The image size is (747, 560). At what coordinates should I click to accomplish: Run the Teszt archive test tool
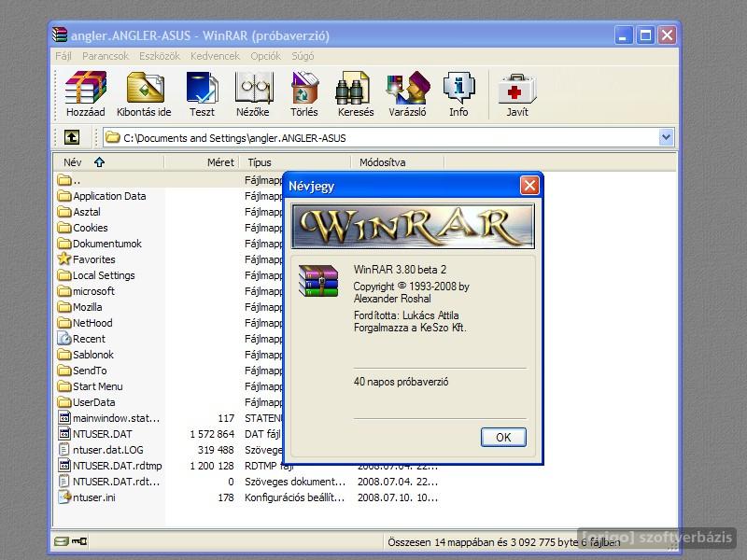[x=202, y=94]
